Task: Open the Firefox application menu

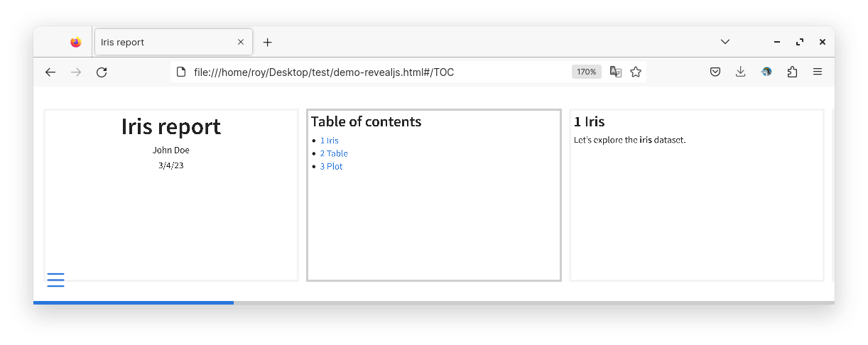Action: pyautogui.click(x=818, y=72)
